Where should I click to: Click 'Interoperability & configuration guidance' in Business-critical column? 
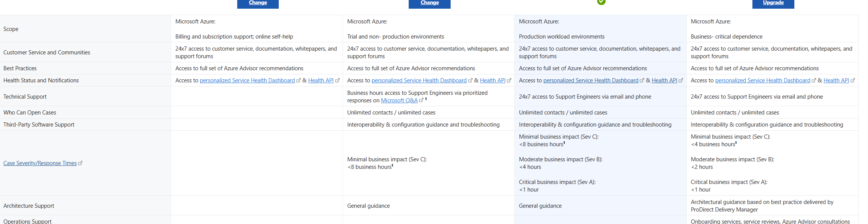tap(767, 125)
